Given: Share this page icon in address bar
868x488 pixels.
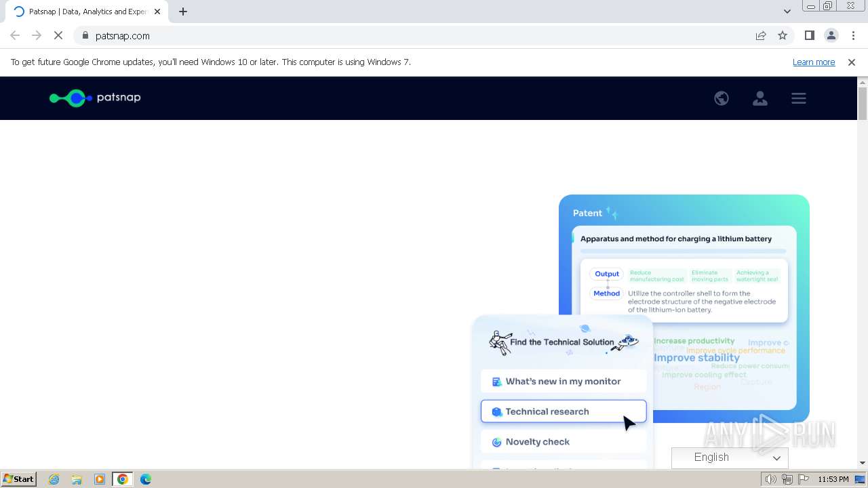Looking at the screenshot, I should 761,36.
